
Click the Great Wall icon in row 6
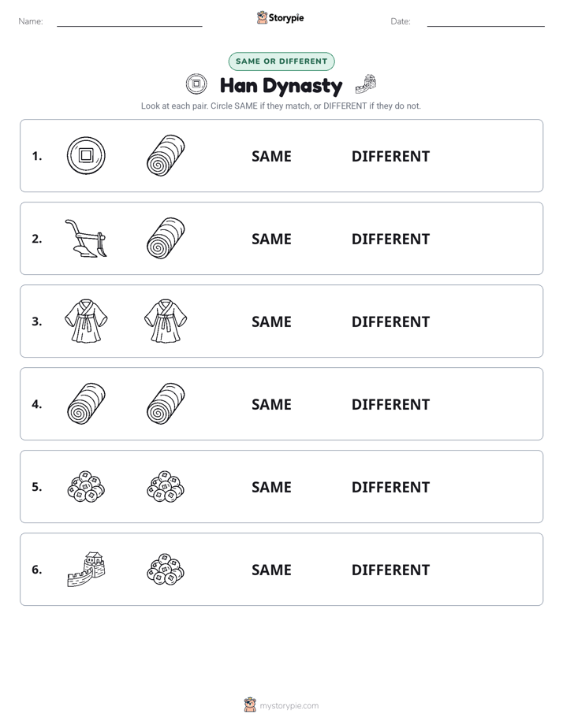pyautogui.click(x=87, y=569)
